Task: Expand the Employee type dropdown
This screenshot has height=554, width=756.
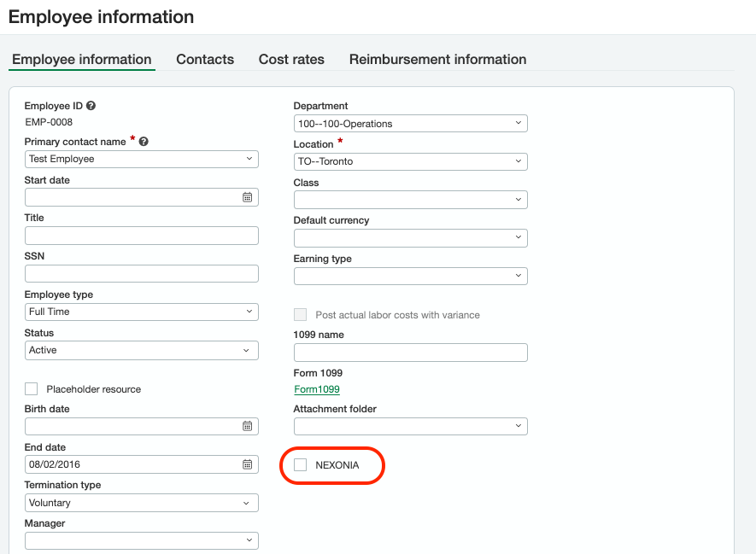Action: pyautogui.click(x=141, y=312)
